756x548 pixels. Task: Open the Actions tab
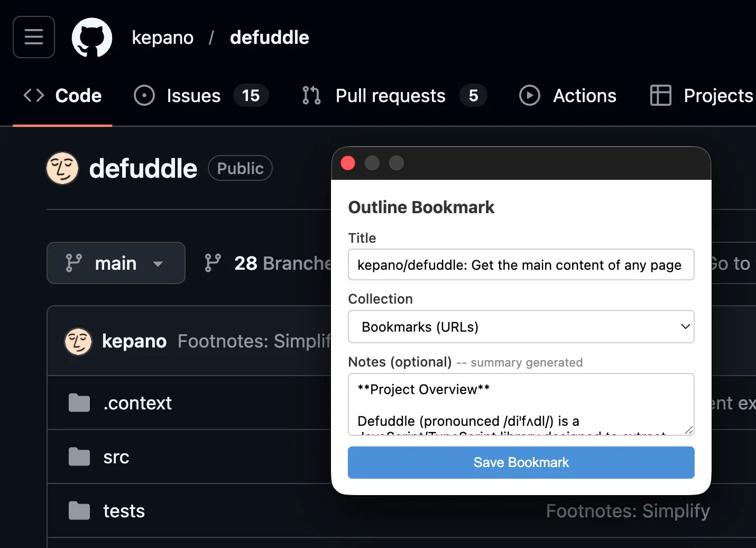pos(584,95)
